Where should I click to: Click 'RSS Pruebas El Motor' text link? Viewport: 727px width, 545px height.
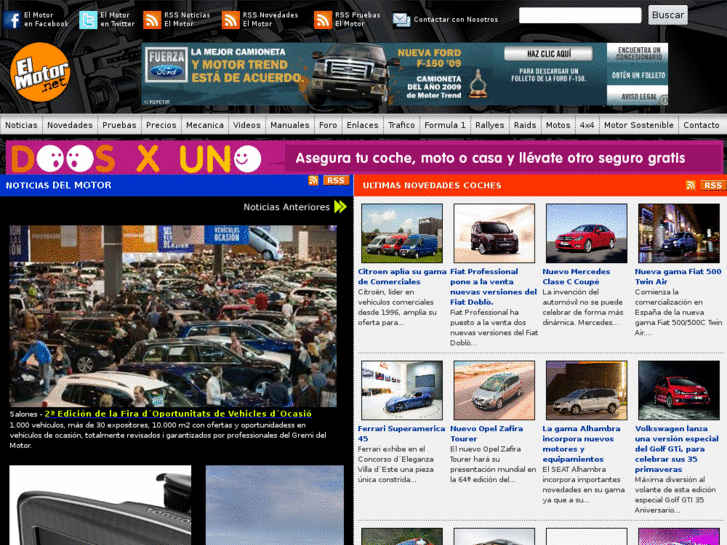tap(357, 19)
